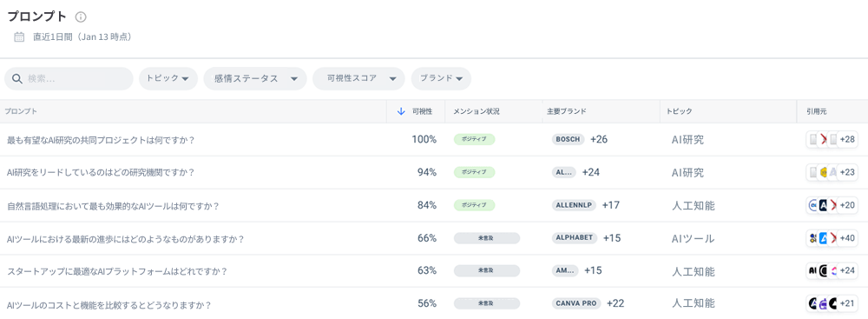Click AI研究 topic in the first row

687,139
